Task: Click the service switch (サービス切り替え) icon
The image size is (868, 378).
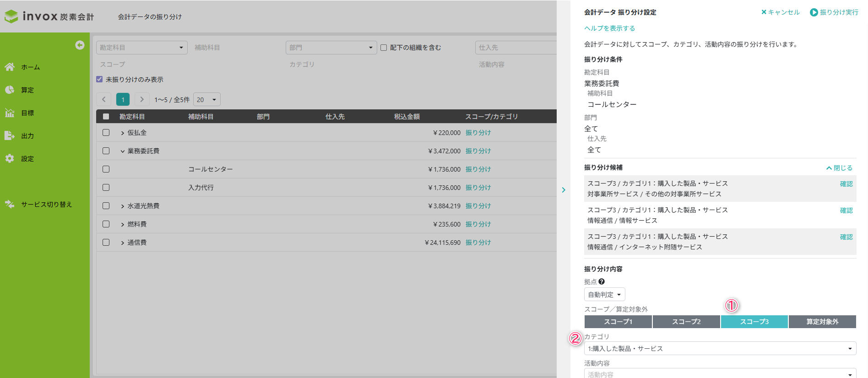Action: click(10, 204)
